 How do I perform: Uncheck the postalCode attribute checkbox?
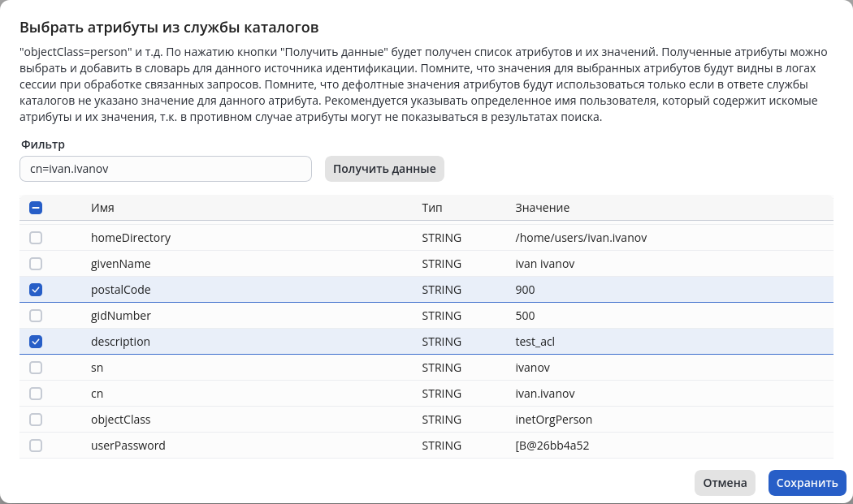(x=36, y=290)
